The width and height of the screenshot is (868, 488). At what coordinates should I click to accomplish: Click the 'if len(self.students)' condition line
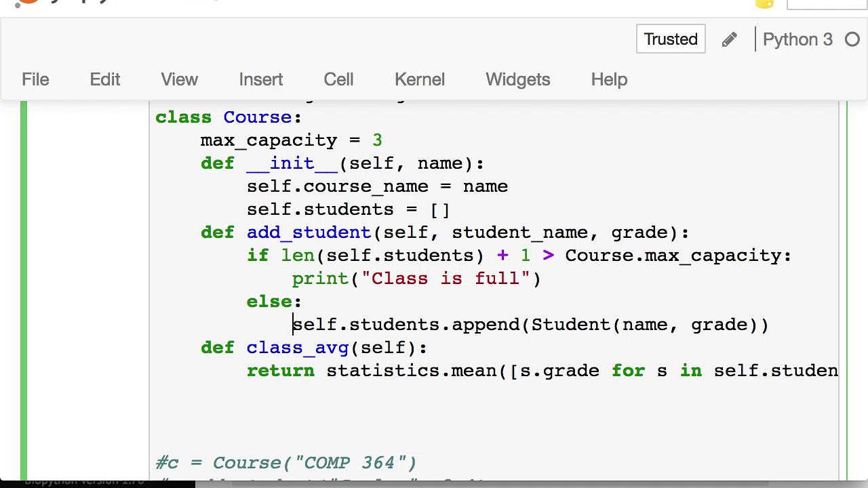click(519, 256)
